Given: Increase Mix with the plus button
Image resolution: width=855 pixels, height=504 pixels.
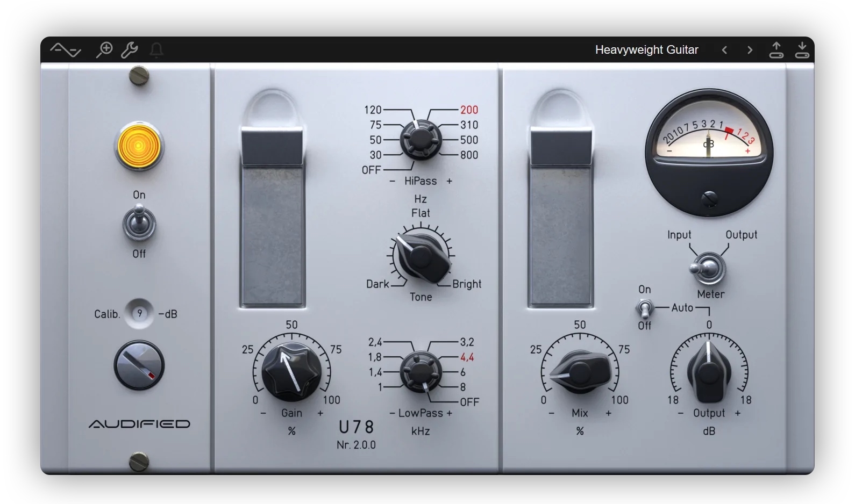Looking at the screenshot, I should (609, 413).
